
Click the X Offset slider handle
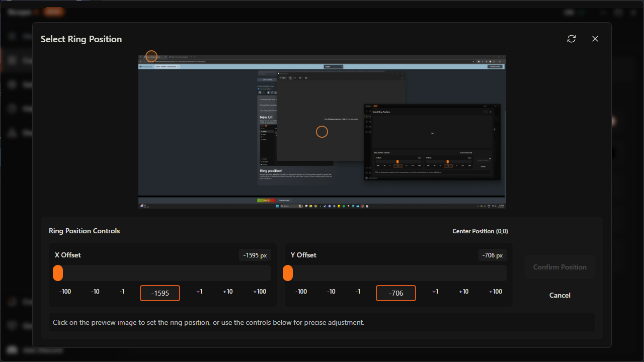(x=58, y=273)
